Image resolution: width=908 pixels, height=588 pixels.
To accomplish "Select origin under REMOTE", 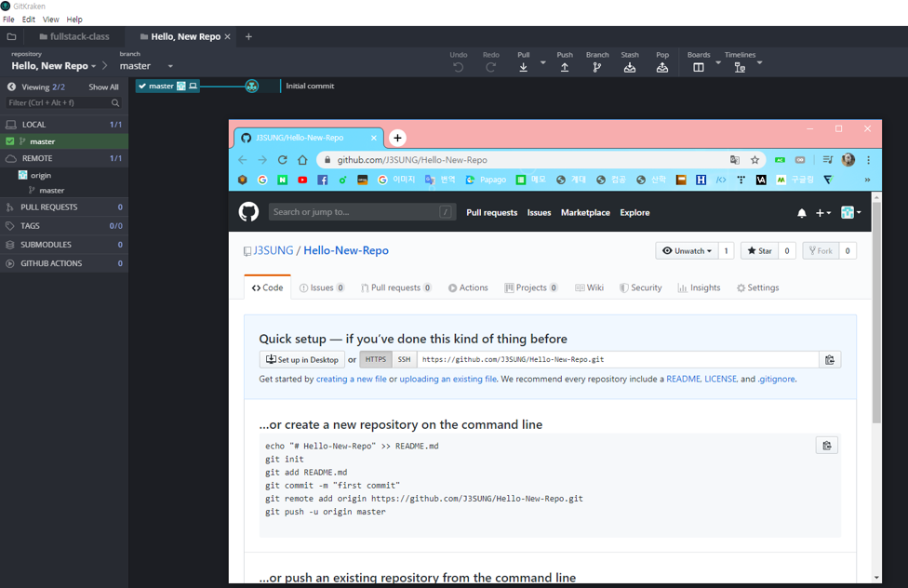I will 41,176.
